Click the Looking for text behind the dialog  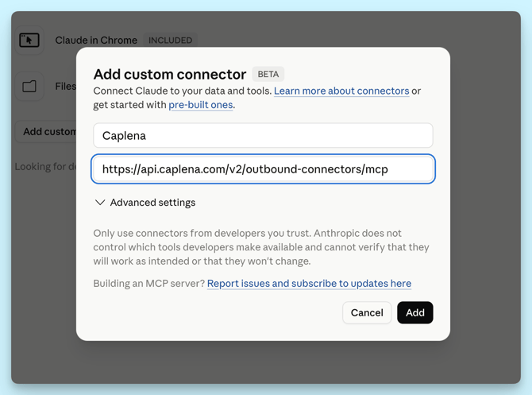click(45, 166)
